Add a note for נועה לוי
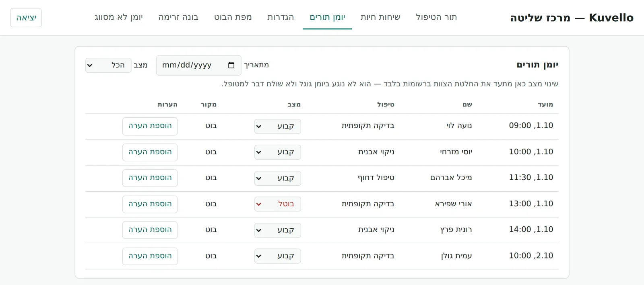This screenshot has height=285, width=644. (x=150, y=126)
